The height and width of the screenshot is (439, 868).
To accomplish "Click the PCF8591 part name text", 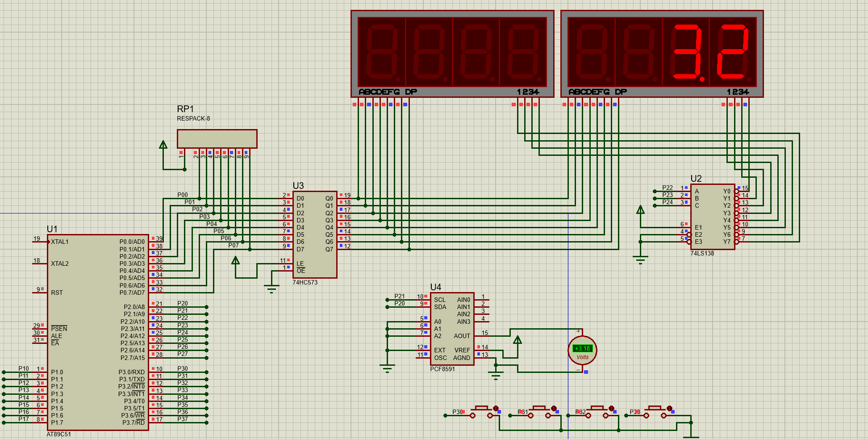I will click(x=442, y=369).
